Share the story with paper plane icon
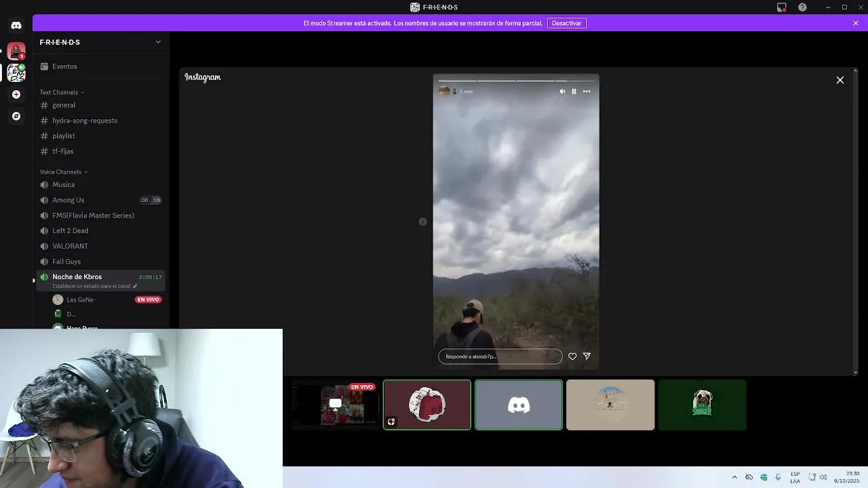Screen dimensions: 868x488 (x=587, y=357)
